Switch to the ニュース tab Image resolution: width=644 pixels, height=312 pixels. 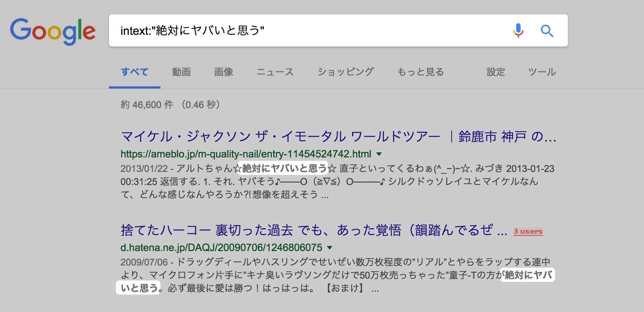pyautogui.click(x=275, y=72)
